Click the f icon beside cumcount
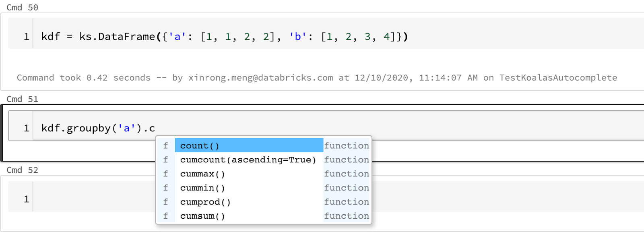This screenshot has width=644, height=232. pos(165,160)
